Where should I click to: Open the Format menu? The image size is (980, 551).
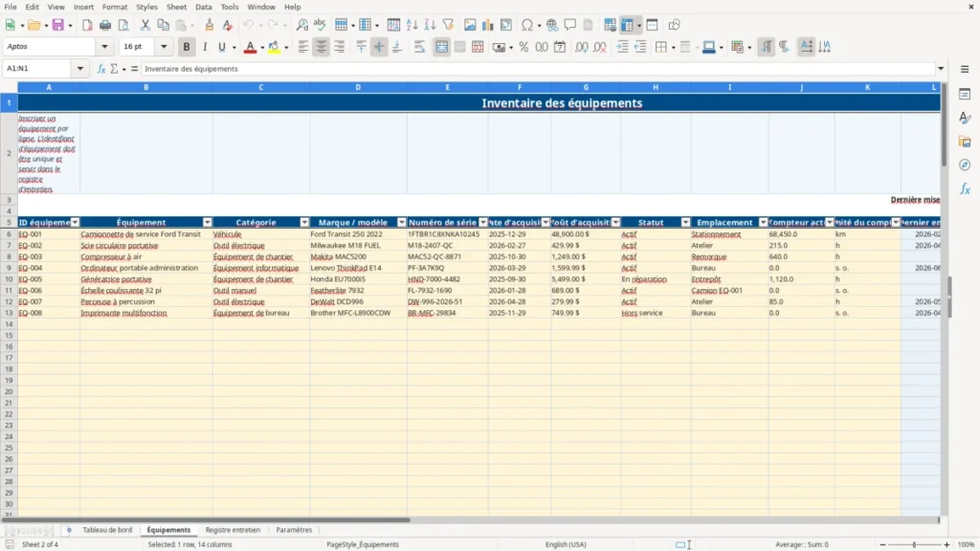115,7
